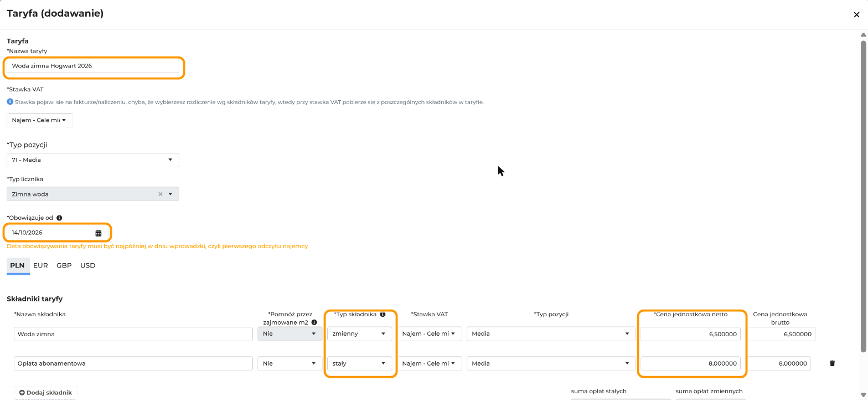Image resolution: width=868 pixels, height=401 pixels.
Task: Edit net unit price 8,000000
Action: pyautogui.click(x=690, y=363)
